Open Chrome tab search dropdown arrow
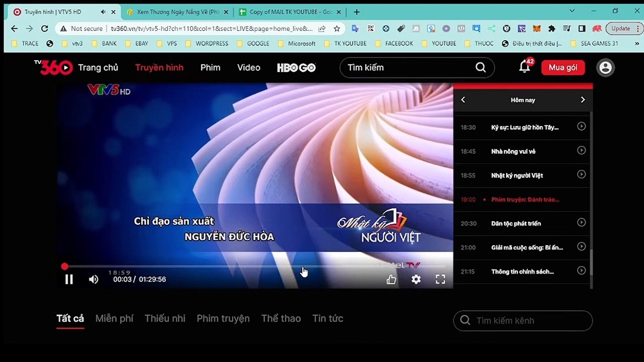Screen dimensions: 644x362 pos(572,11)
